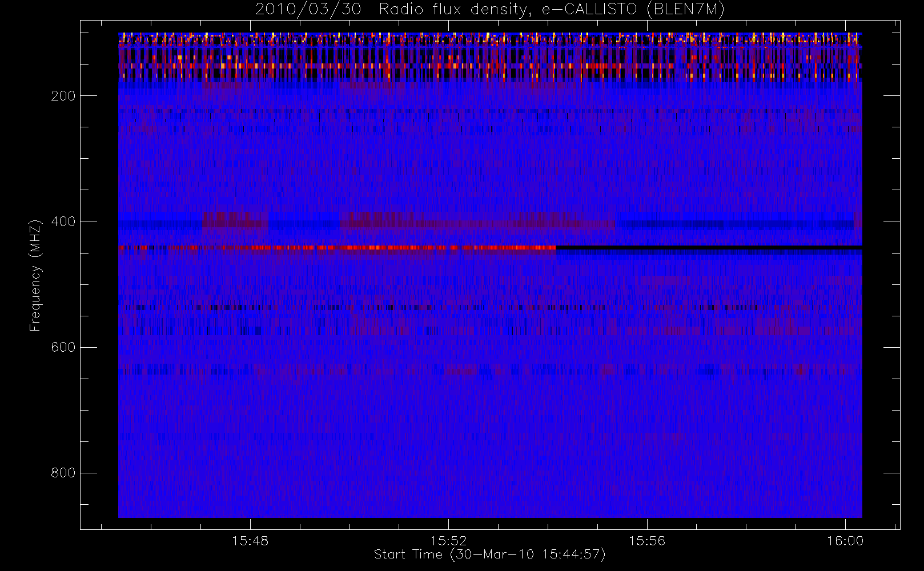Image resolution: width=924 pixels, height=571 pixels.
Task: Click the "Start Time (30-Mar-10 15:44:57)" axis label
Action: tap(489, 554)
